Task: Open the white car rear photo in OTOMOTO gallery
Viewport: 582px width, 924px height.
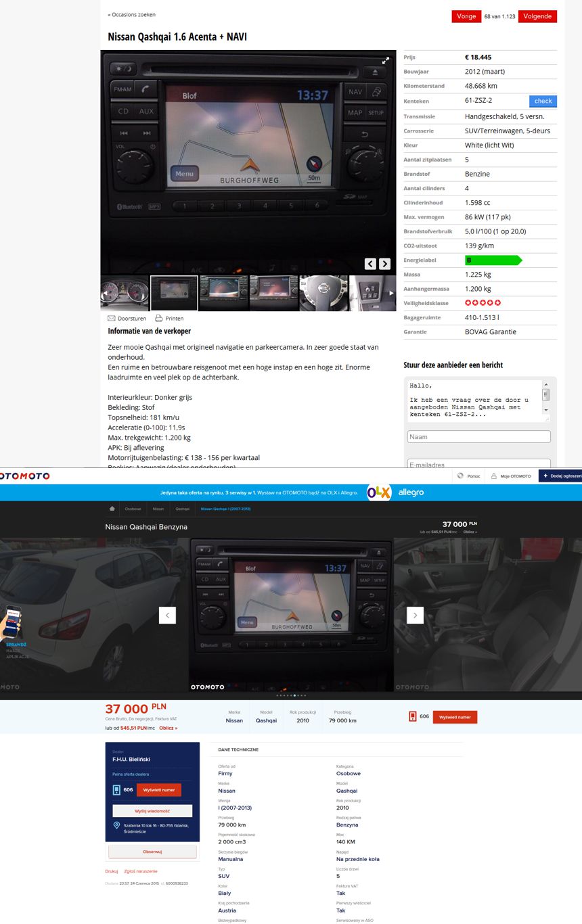Action: (95, 615)
